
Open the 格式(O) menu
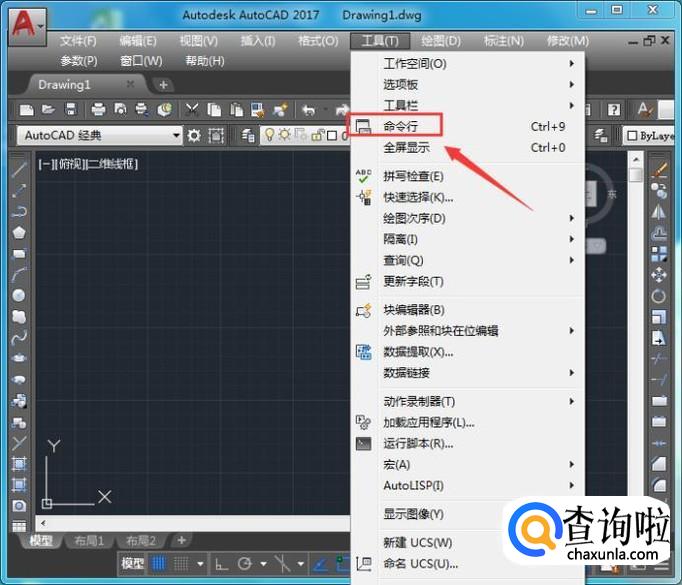point(318,41)
